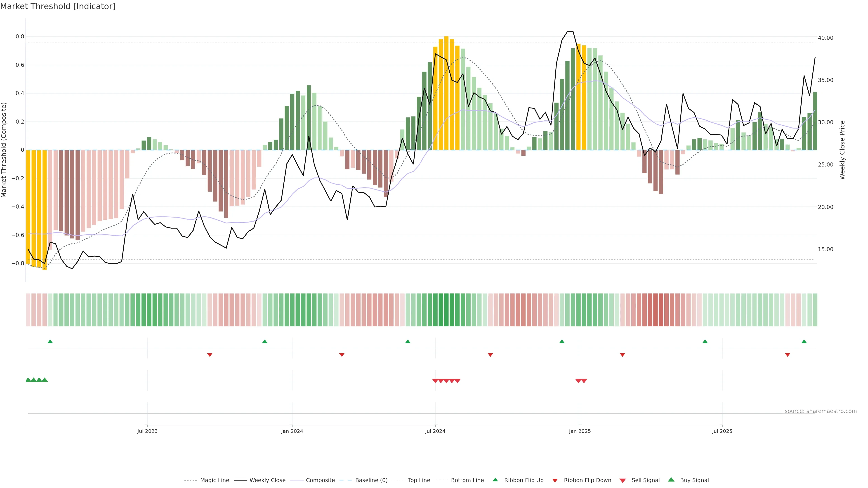Click the Sell Signal legend triangle icon

pyautogui.click(x=622, y=481)
